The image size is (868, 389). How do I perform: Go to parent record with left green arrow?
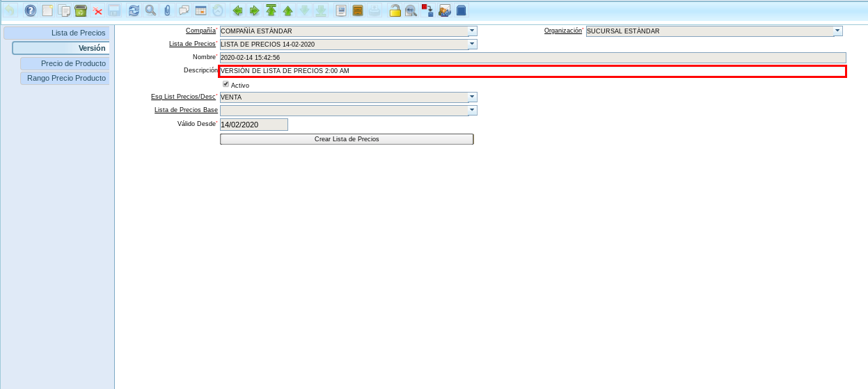[237, 10]
